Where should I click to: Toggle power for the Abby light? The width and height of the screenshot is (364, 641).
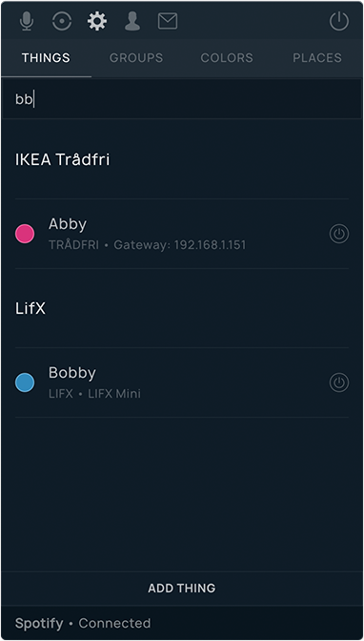[339, 234]
